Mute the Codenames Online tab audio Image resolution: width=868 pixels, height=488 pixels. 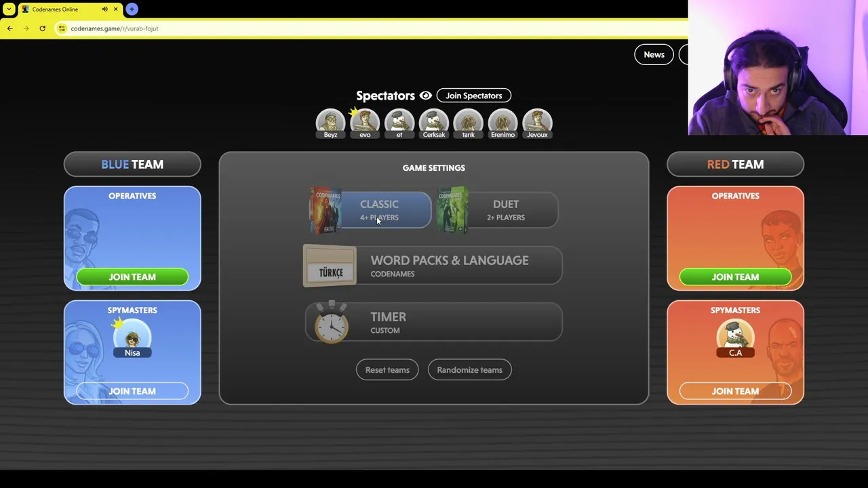(104, 9)
